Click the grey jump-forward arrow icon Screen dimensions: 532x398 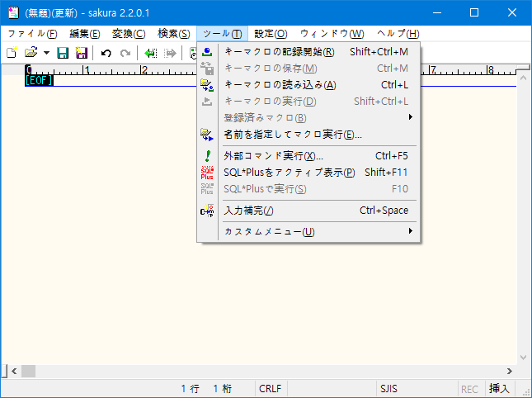[170, 54]
